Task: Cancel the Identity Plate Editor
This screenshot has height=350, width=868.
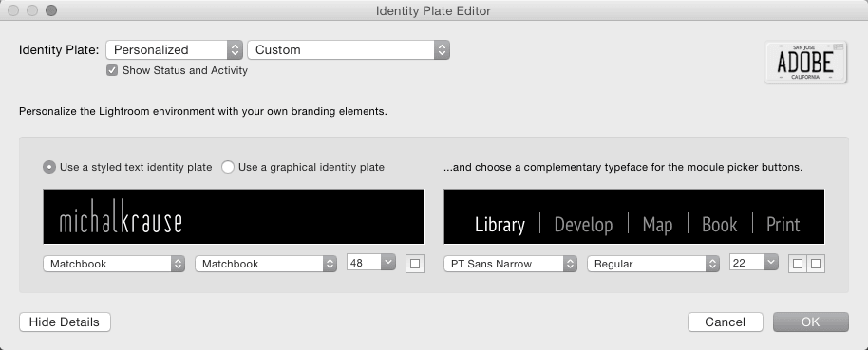Action: tap(726, 322)
